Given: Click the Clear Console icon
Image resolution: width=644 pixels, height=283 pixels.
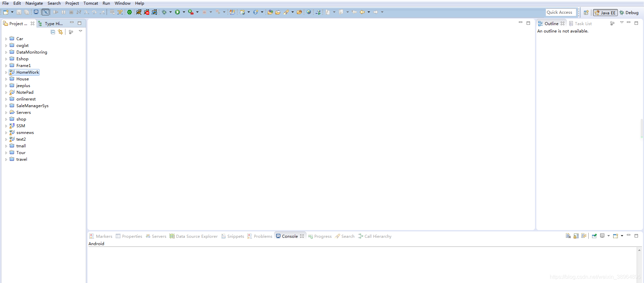Looking at the screenshot, I should click(568, 236).
